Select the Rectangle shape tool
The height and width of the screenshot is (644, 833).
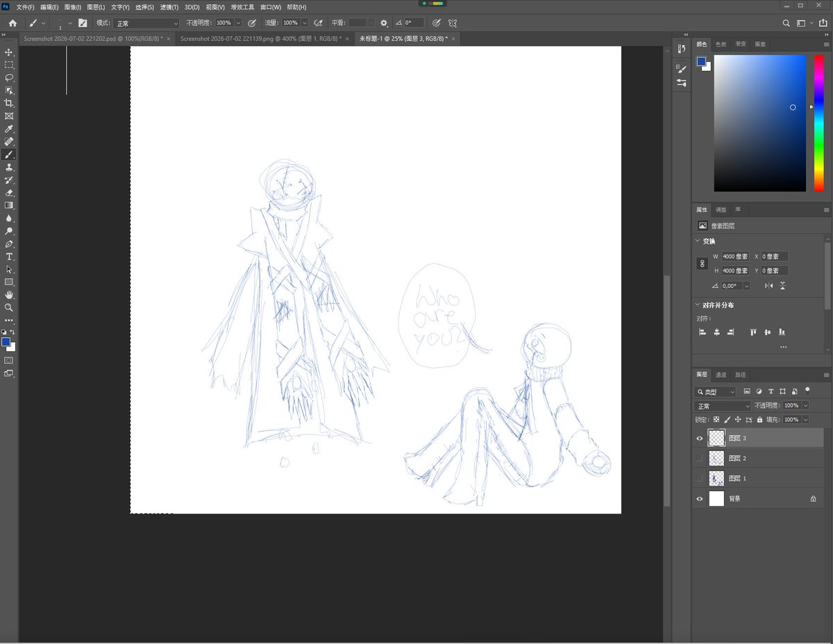tap(9, 282)
